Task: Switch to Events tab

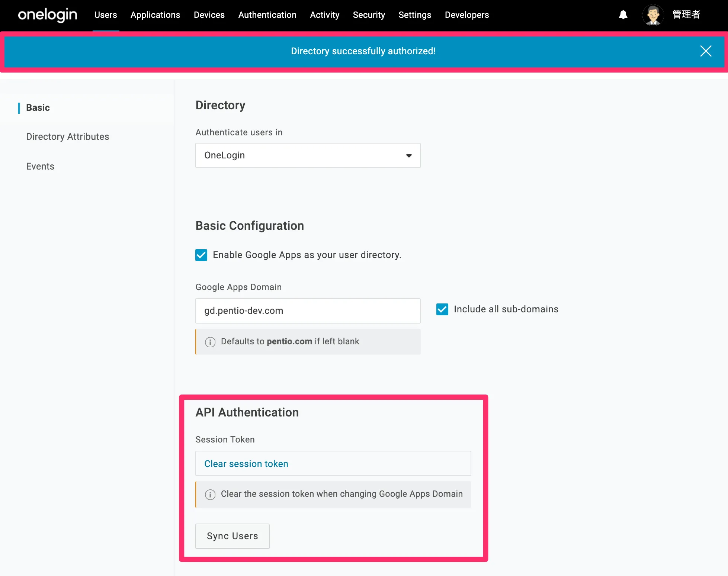Action: [x=40, y=166]
